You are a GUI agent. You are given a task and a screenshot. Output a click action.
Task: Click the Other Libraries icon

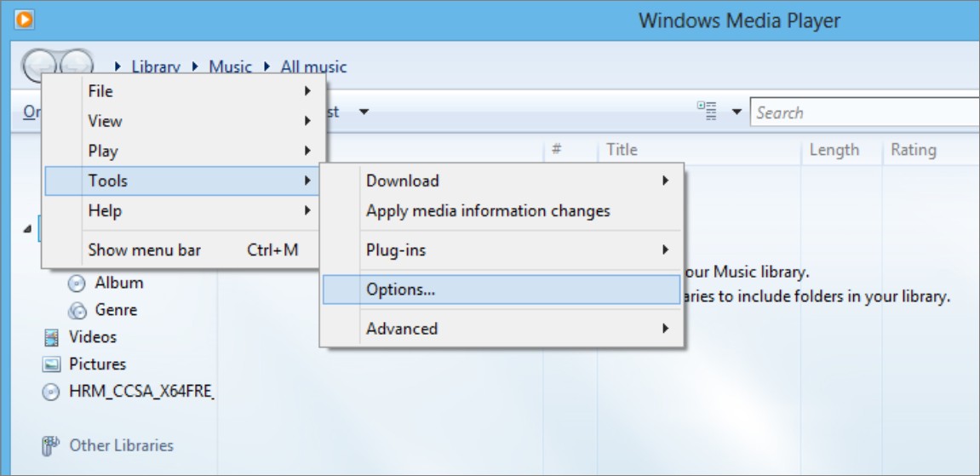(x=50, y=446)
